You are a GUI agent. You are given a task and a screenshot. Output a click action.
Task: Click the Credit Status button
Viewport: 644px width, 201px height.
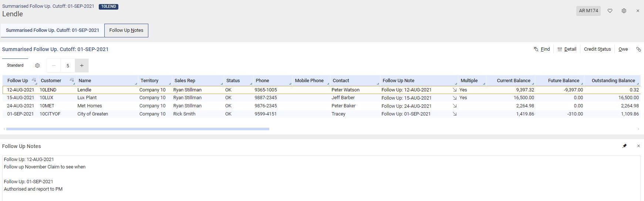tap(597, 49)
